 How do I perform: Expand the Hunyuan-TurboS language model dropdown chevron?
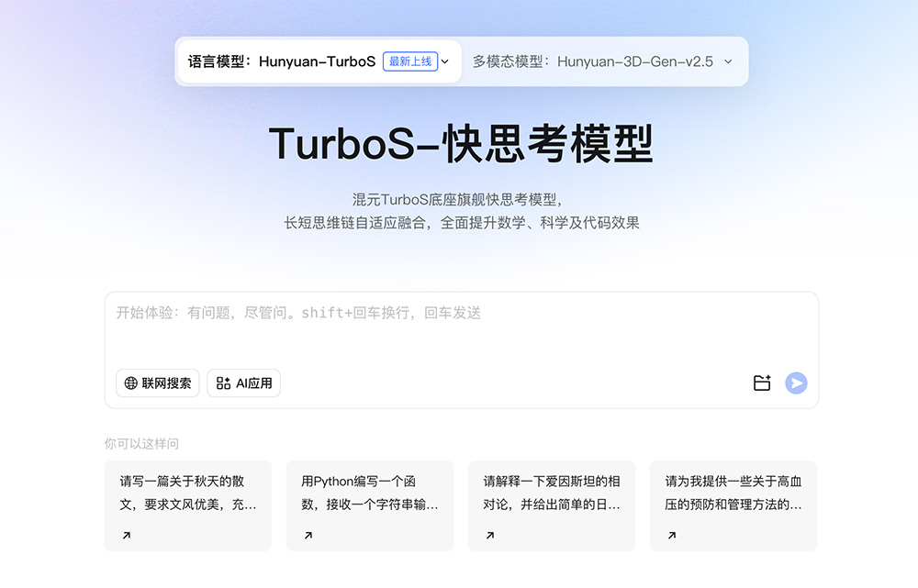coord(445,61)
